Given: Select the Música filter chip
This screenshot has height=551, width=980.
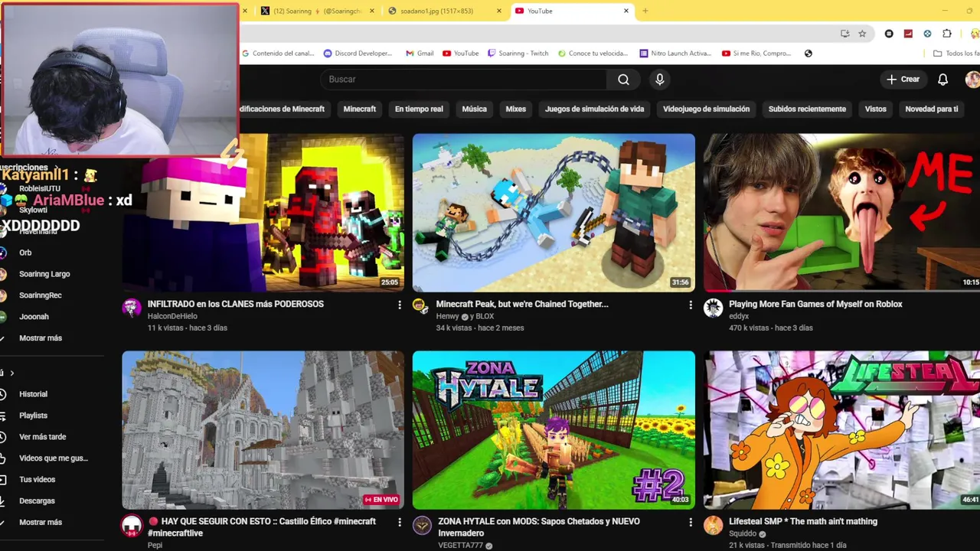Looking at the screenshot, I should [474, 109].
